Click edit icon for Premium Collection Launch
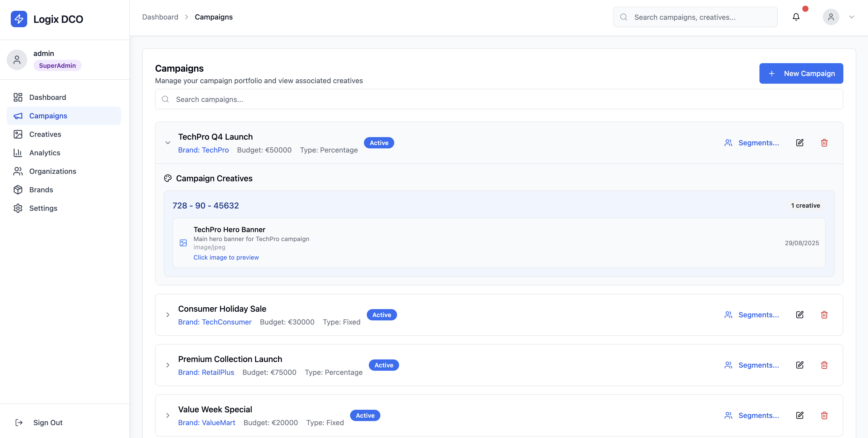Viewport: 868px width, 438px height. [x=799, y=365]
